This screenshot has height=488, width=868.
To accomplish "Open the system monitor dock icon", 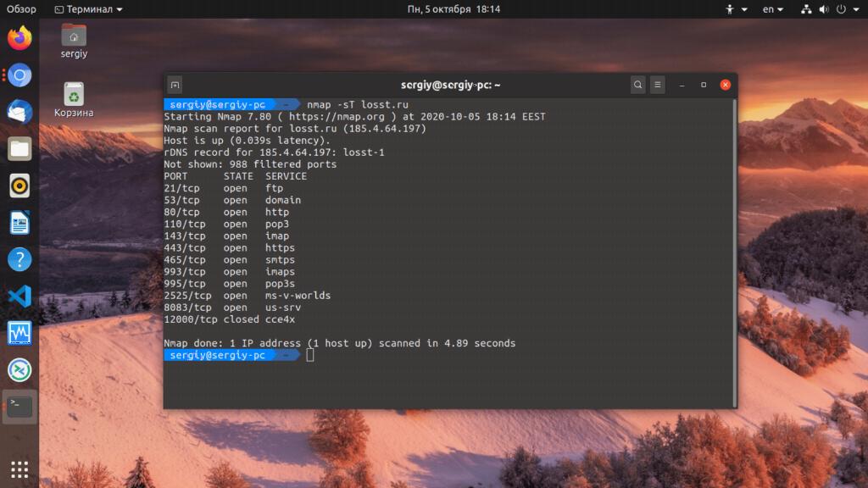I will pos(19,333).
